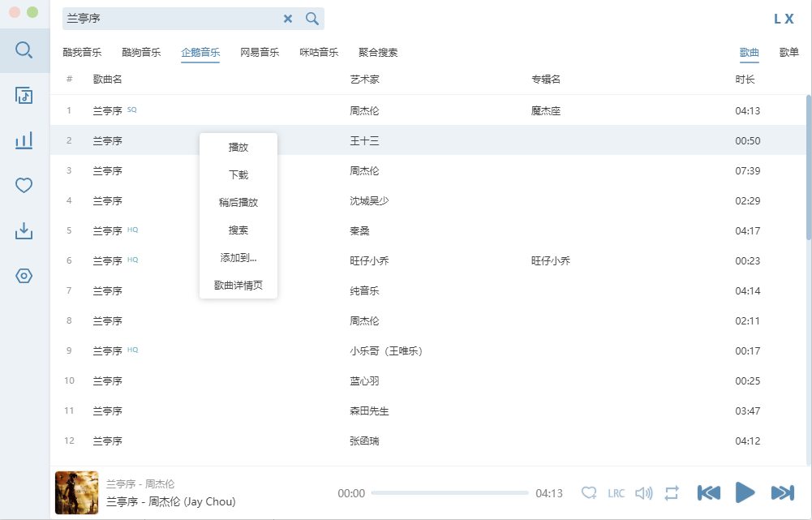The image size is (812, 520).
Task: Open the settings hexagon icon
Action: point(24,276)
